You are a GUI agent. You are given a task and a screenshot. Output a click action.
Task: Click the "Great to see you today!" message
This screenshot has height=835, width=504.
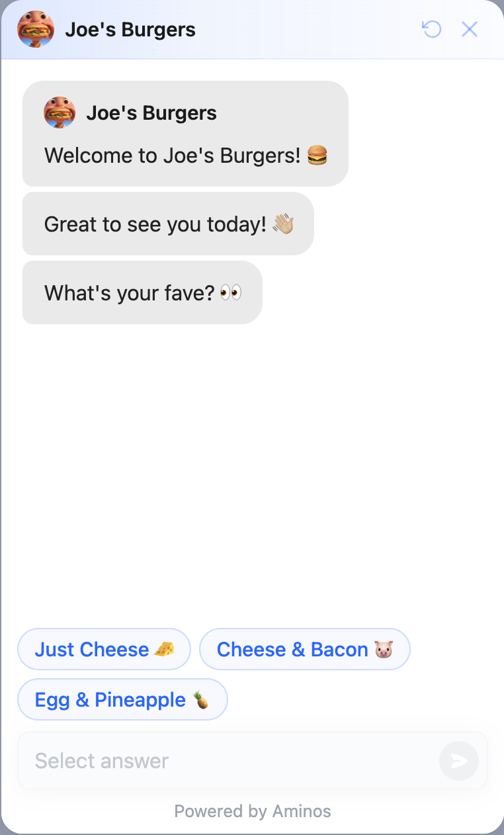coord(155,224)
